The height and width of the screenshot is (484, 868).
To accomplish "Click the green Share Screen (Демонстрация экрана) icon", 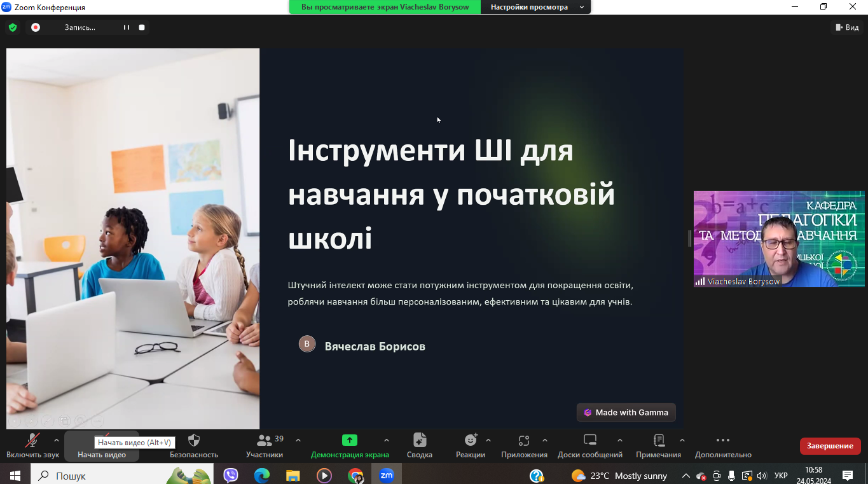I will coord(349,440).
